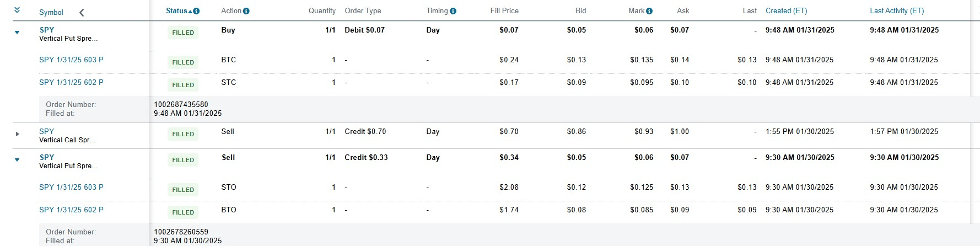Expand the SPY Vertical Call Spread row
The height and width of the screenshot is (246, 980).
click(17, 134)
